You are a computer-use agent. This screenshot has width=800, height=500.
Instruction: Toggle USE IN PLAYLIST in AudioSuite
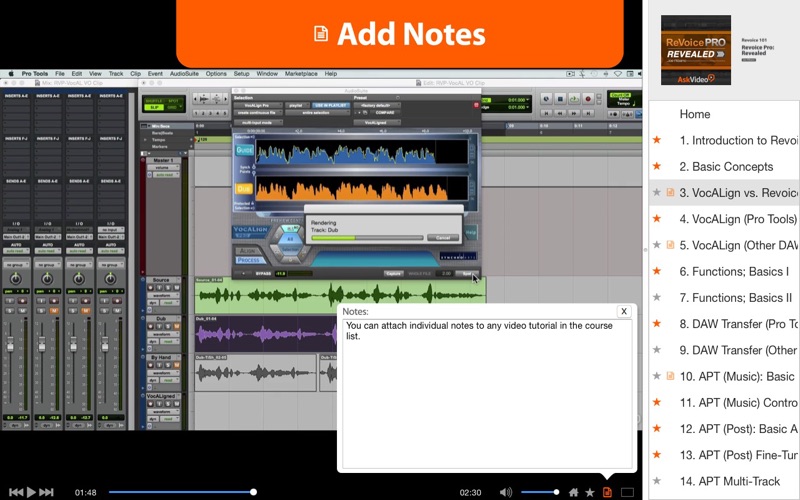pos(330,105)
